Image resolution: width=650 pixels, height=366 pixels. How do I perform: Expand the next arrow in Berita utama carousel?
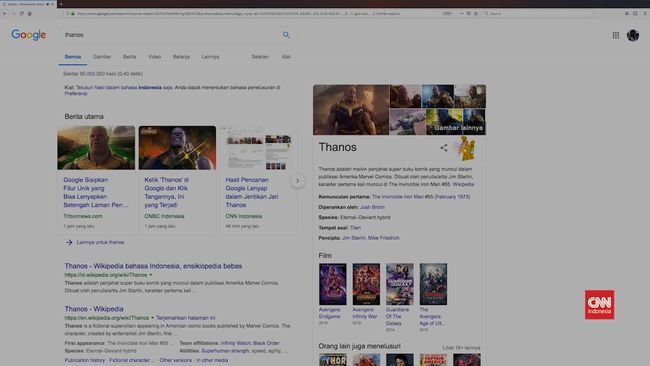(297, 181)
